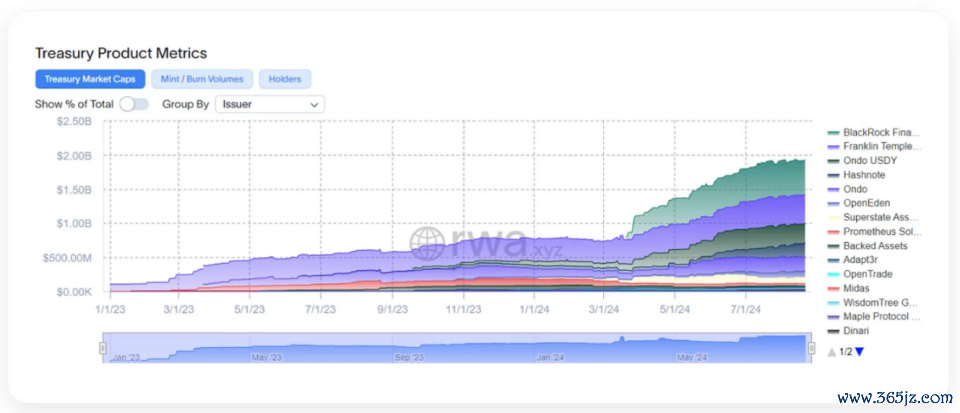Switch to Mint / Burn Volumes tab
This screenshot has height=413, width=960.
tap(202, 78)
